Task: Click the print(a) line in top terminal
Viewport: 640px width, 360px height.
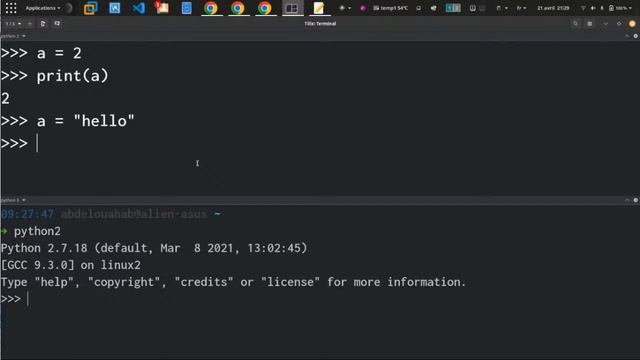Action: [55, 76]
